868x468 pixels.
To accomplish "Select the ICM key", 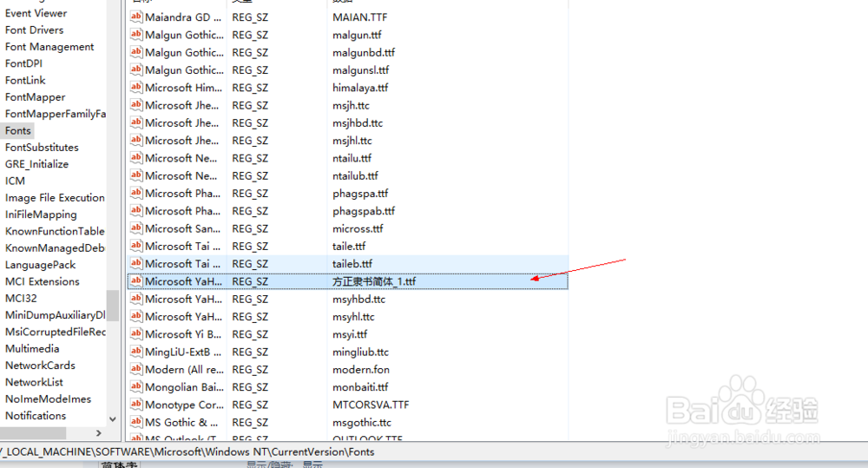I will (x=15, y=181).
